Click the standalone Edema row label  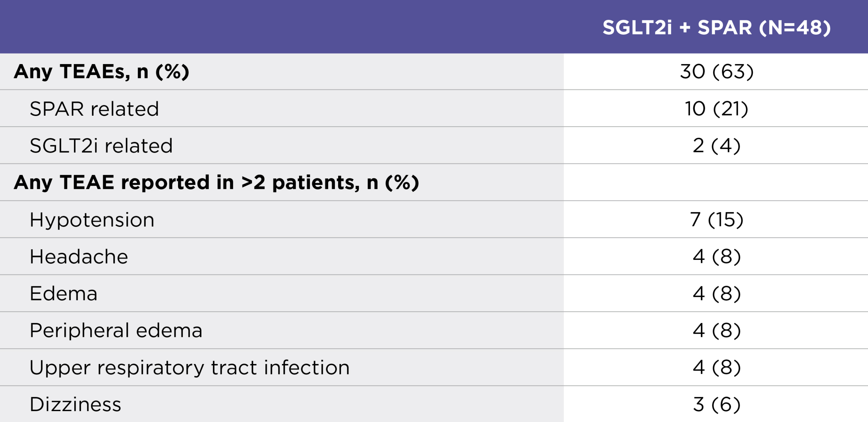click(x=63, y=293)
